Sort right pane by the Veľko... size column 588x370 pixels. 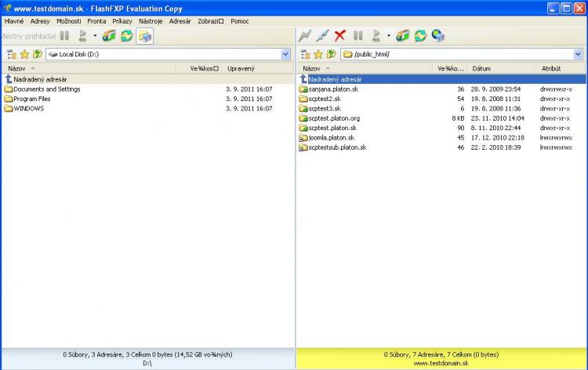click(x=450, y=69)
